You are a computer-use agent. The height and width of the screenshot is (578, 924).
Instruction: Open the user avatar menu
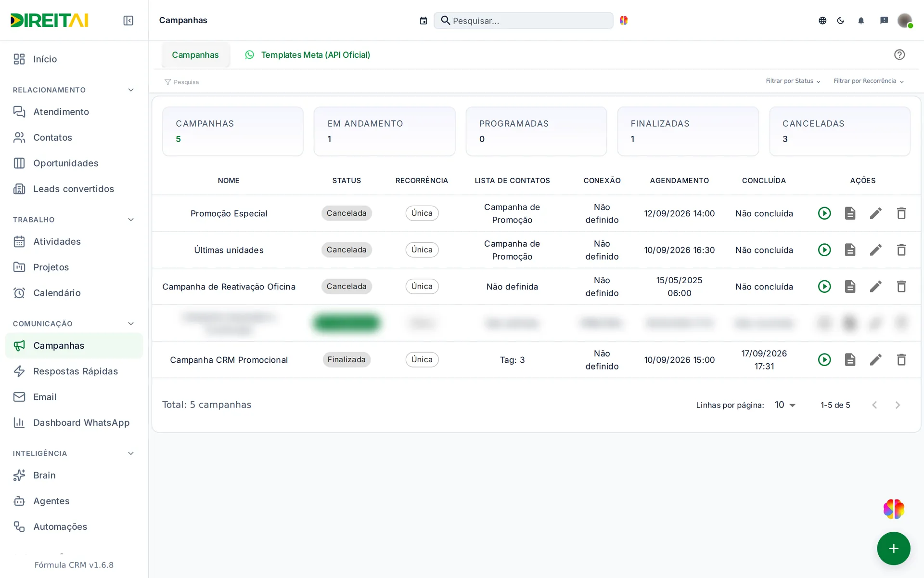(905, 20)
